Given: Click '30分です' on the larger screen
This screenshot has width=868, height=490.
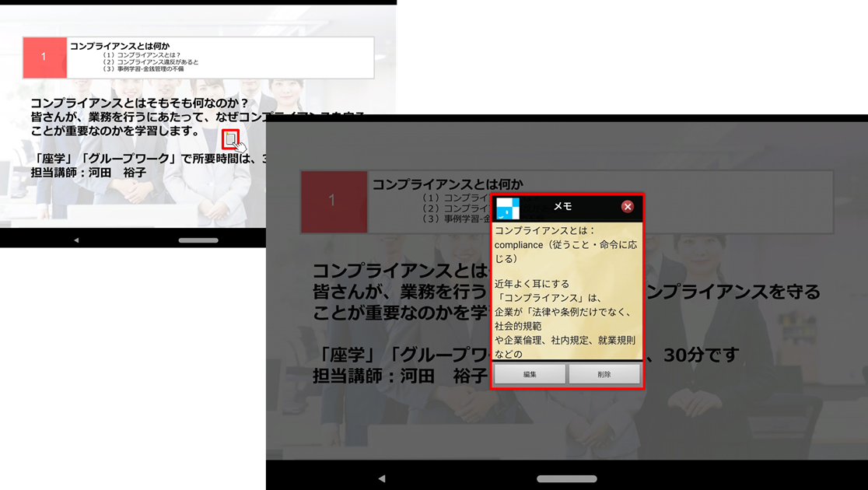Looking at the screenshot, I should tap(701, 355).
